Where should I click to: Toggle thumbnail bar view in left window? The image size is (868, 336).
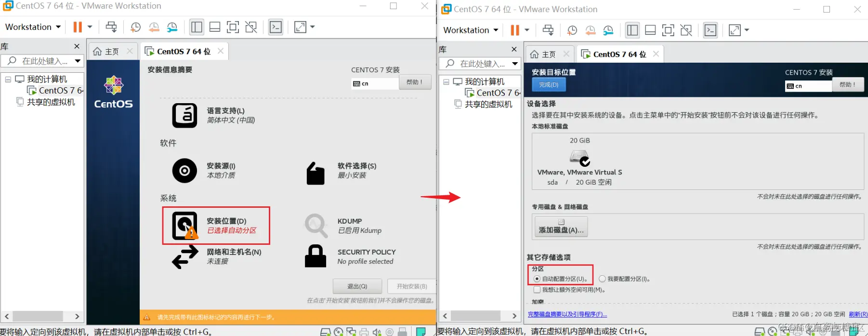[x=215, y=27]
